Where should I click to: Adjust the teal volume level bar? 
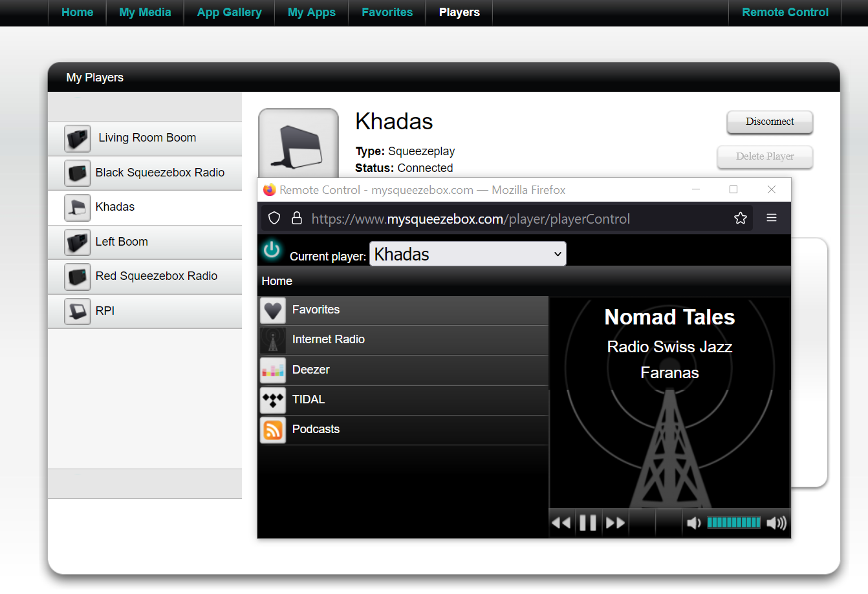click(733, 522)
